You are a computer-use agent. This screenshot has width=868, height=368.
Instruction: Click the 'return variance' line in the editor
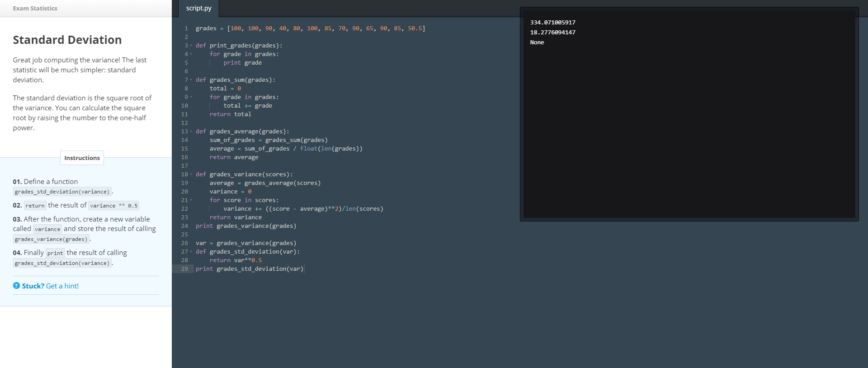[236, 217]
